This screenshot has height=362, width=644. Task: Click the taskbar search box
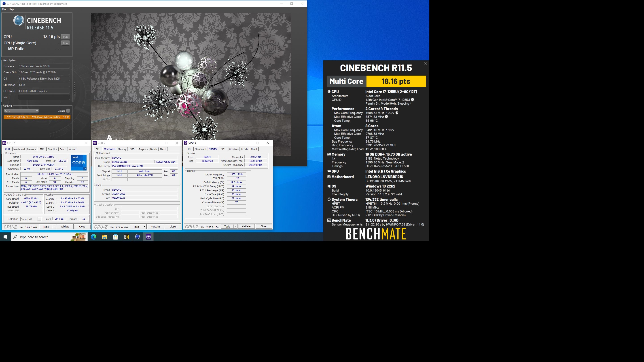click(49, 237)
